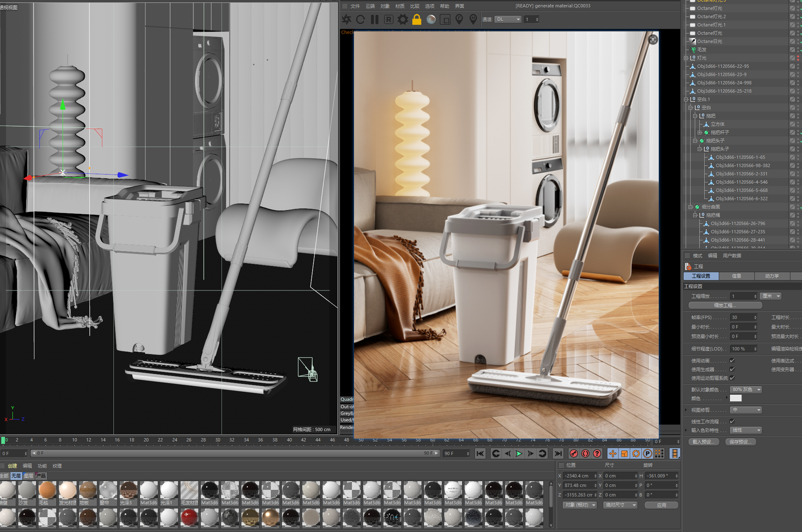The height and width of the screenshot is (532, 802).
Task: Pause the Octane live render
Action: click(374, 20)
